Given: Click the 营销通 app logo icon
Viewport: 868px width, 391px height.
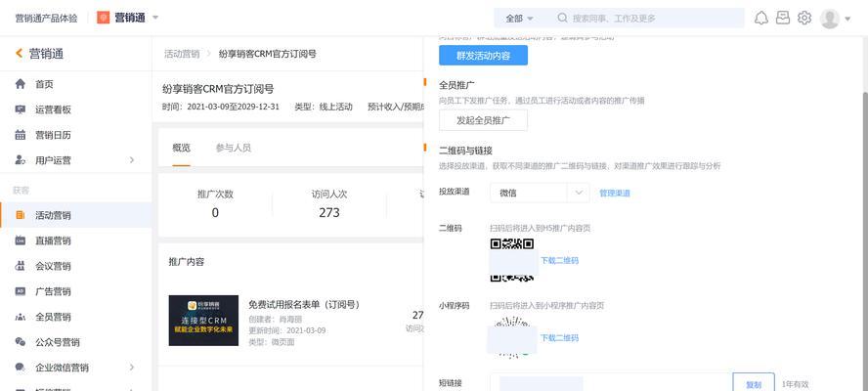Looking at the screenshot, I should (x=103, y=18).
